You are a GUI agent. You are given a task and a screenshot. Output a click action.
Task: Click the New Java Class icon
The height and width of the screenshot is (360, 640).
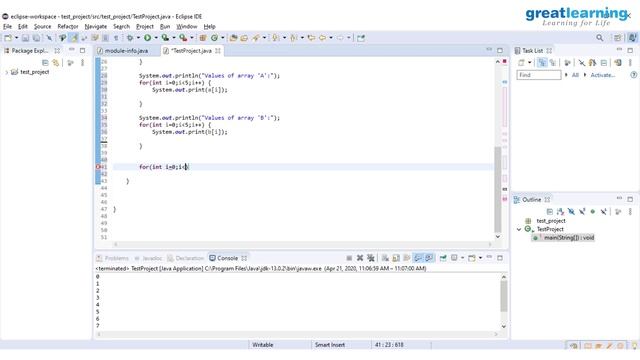click(214, 38)
